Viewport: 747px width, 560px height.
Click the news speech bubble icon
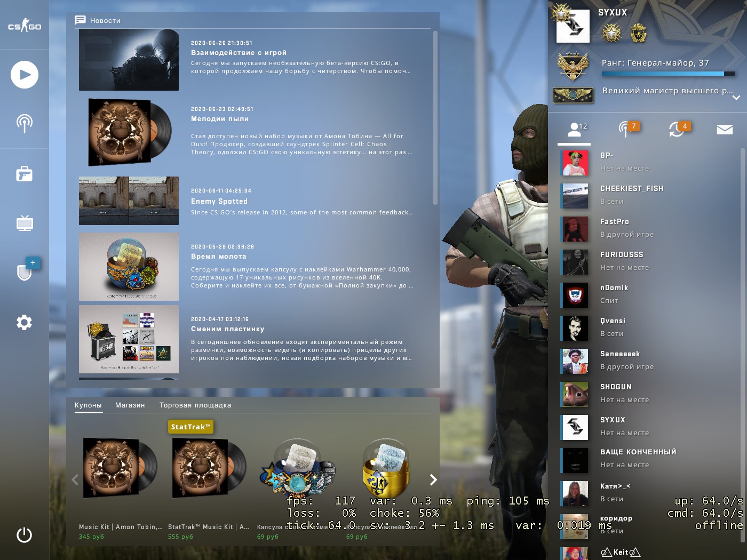tap(80, 20)
